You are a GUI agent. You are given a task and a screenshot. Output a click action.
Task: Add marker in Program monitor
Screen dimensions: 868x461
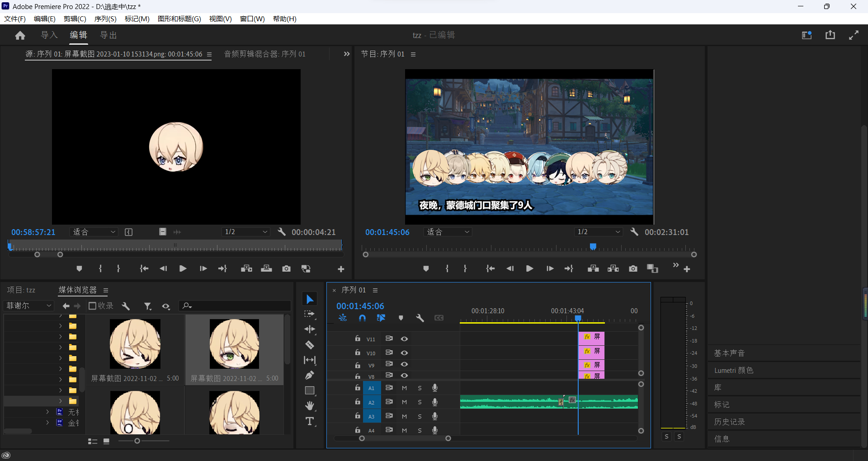pyautogui.click(x=425, y=268)
